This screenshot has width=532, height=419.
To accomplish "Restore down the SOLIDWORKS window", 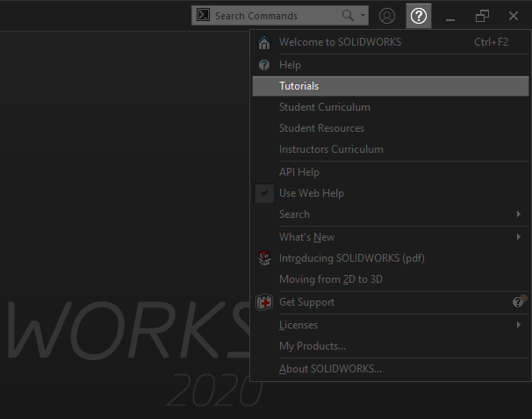I will 482,16.
